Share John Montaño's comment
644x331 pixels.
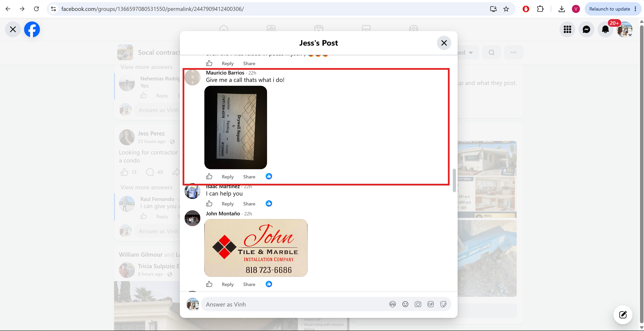point(249,284)
